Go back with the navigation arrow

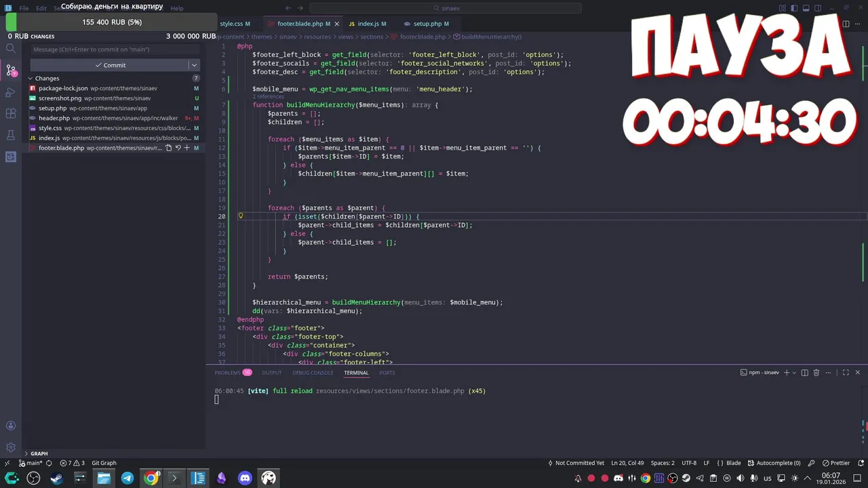coord(288,8)
